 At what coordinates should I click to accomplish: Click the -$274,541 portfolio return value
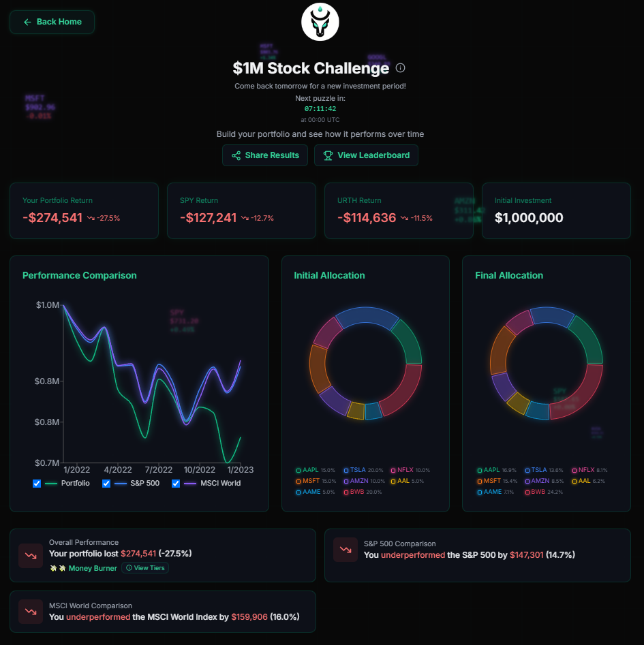[52, 217]
